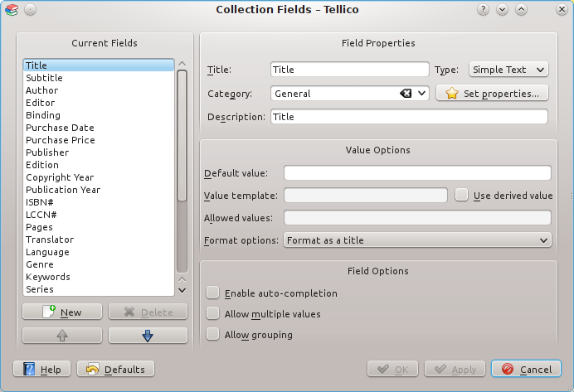Screen dimensions: 574x392
Task: Enable the Use derived value checkbox
Action: pyautogui.click(x=462, y=195)
